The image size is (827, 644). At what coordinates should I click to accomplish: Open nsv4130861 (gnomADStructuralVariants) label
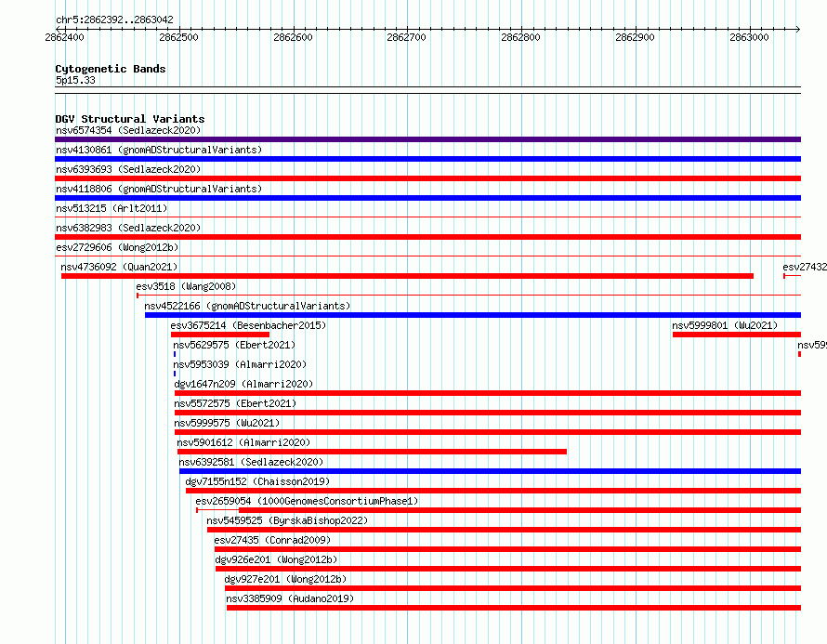click(x=159, y=150)
